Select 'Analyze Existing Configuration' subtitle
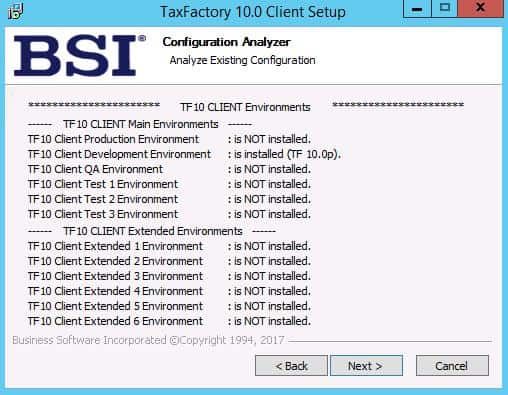This screenshot has width=508, height=395. tap(242, 60)
